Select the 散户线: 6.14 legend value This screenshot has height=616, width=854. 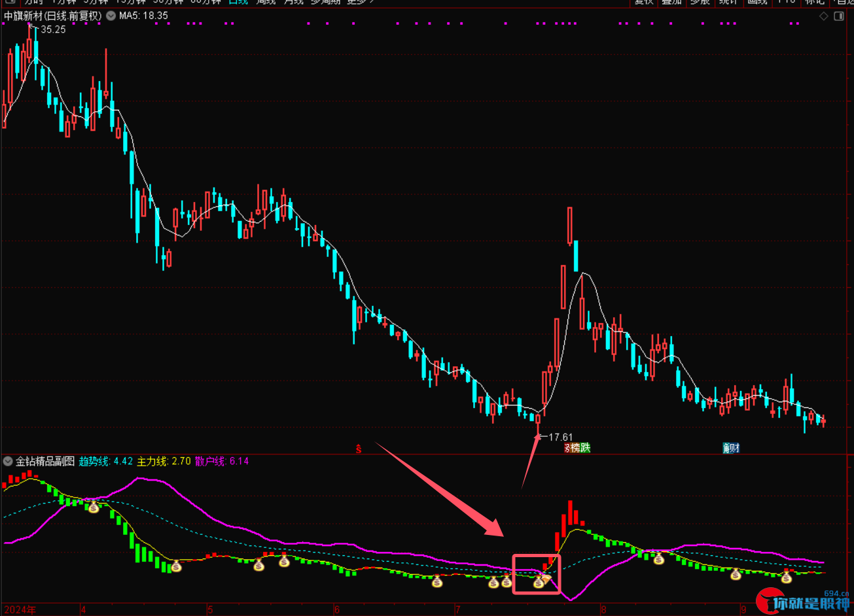[x=221, y=461]
